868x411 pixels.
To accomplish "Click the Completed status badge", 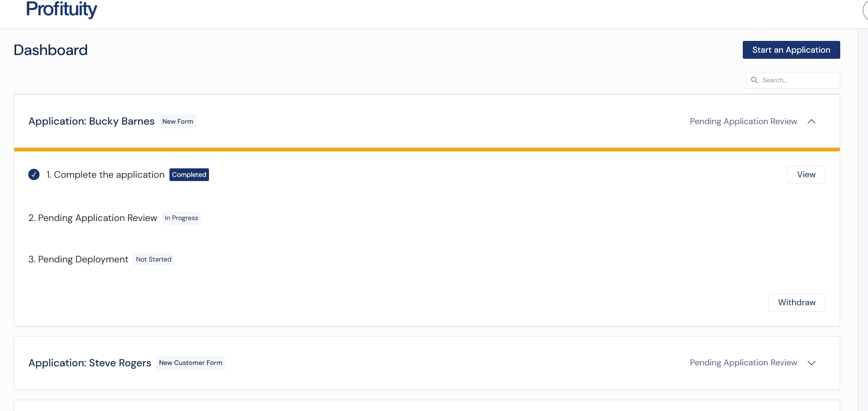I will tap(189, 174).
